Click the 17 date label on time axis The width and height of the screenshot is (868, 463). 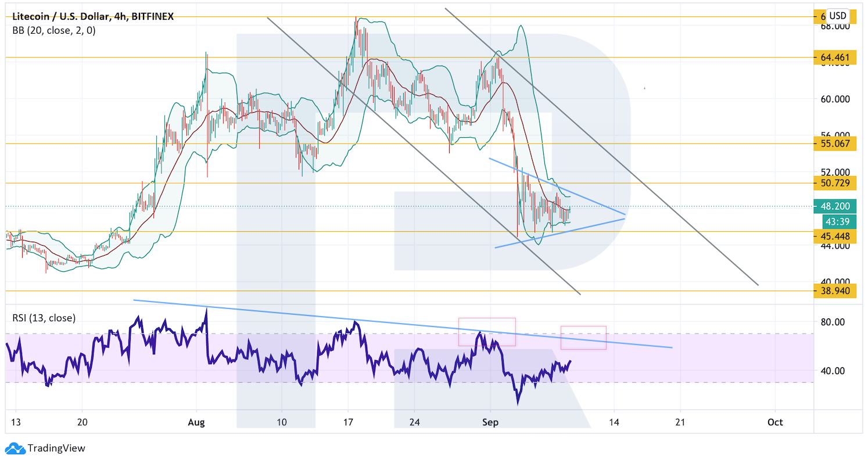click(347, 421)
